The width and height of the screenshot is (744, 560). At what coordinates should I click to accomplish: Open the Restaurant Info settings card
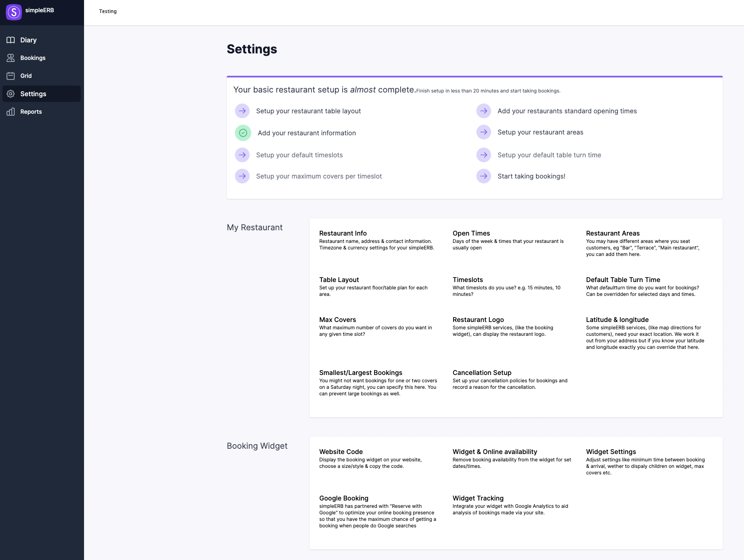[343, 233]
